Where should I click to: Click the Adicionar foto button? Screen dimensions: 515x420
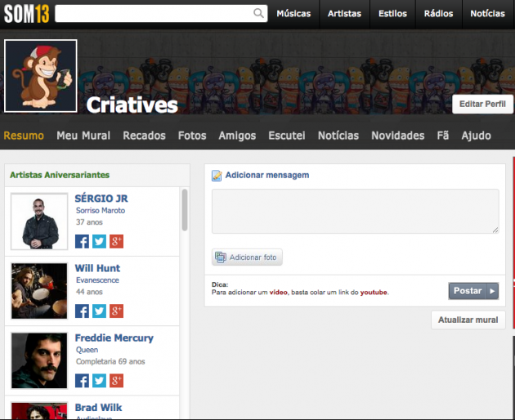pos(247,257)
